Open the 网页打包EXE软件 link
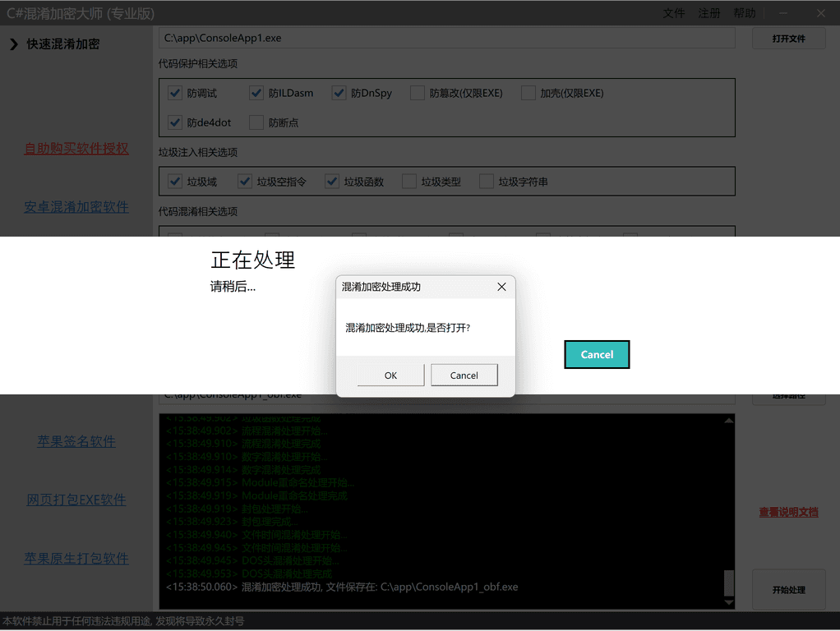Viewport: 840px width, 631px height. click(76, 500)
